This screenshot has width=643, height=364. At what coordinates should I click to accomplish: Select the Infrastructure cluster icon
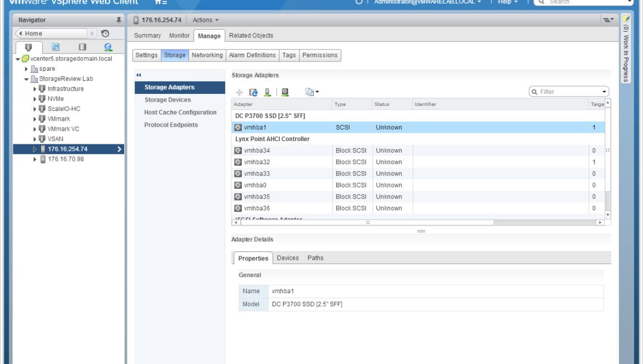coord(42,88)
